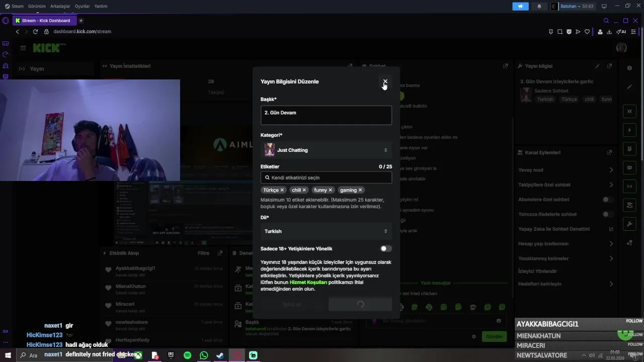Close the Yayın Bilgisini Düzenle dialog

pyautogui.click(x=385, y=81)
